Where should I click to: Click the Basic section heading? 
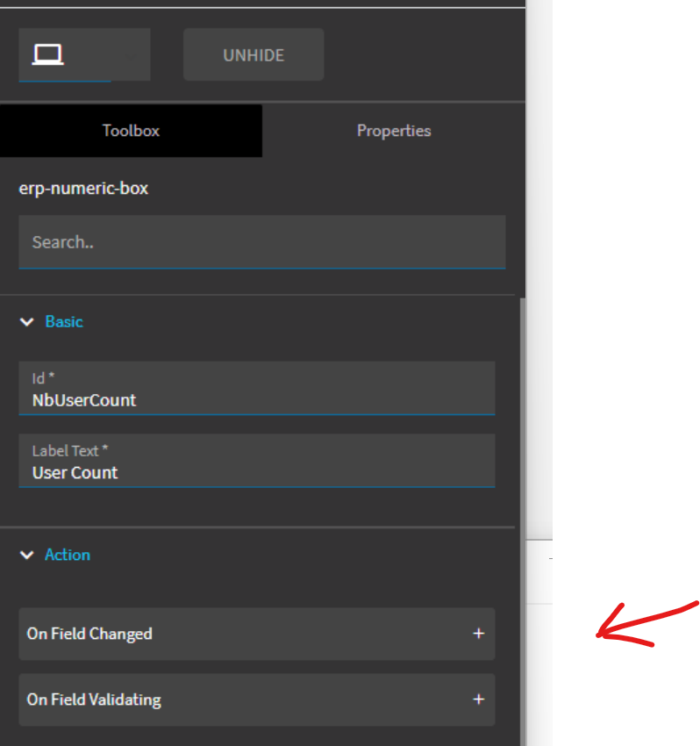pos(64,321)
